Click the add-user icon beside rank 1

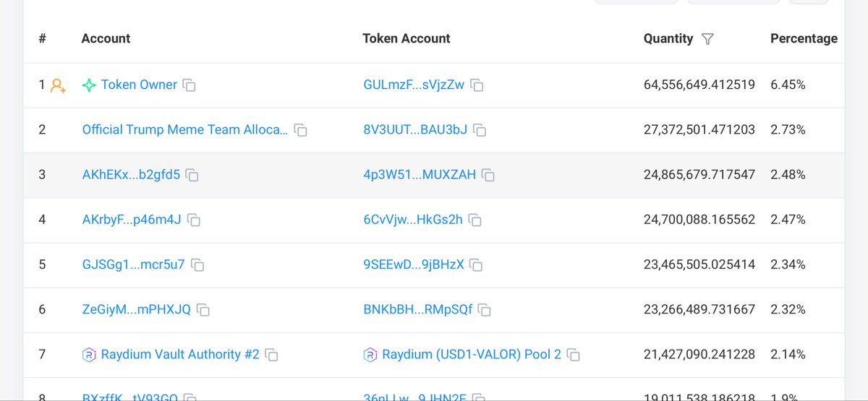[x=58, y=85]
